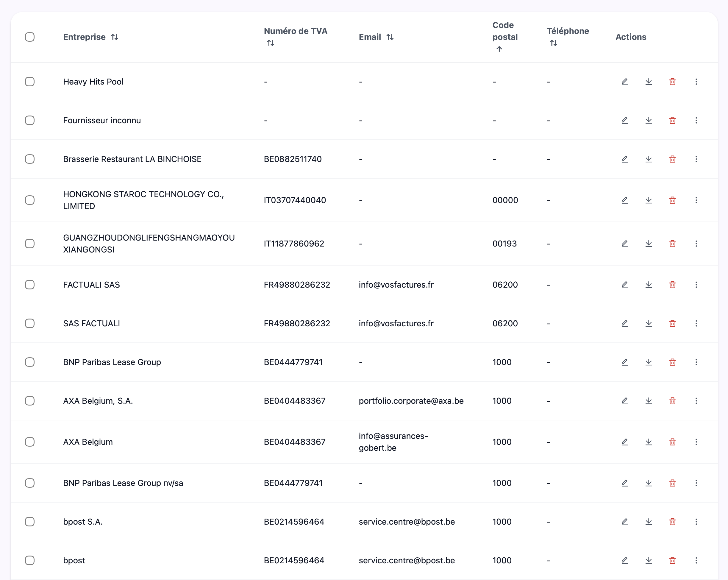Select the bpost supplier row
Viewport: 728px width, 580px height.
pyautogui.click(x=30, y=560)
